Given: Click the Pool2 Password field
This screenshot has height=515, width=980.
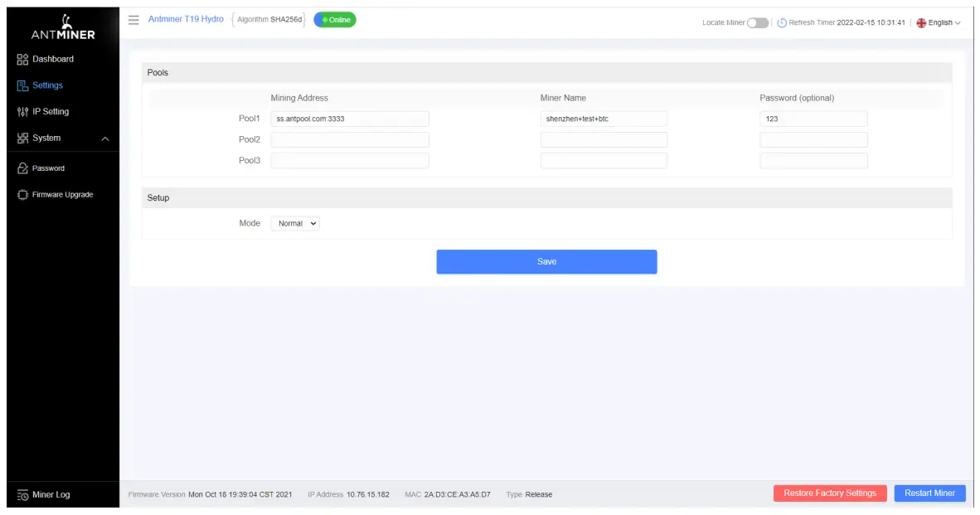Looking at the screenshot, I should [813, 139].
